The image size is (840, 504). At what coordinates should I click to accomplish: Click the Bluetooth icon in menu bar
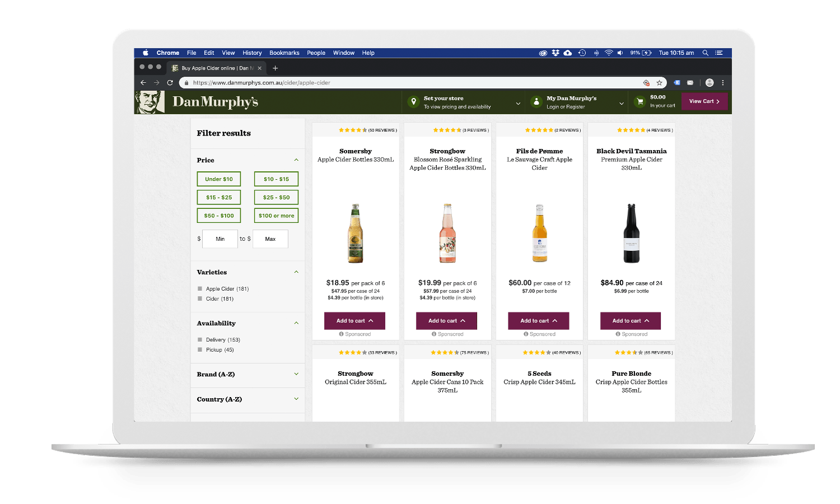click(596, 53)
